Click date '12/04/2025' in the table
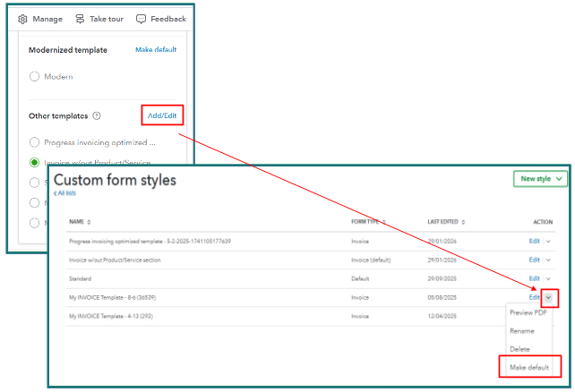The width and height of the screenshot is (575, 392). tap(442, 316)
